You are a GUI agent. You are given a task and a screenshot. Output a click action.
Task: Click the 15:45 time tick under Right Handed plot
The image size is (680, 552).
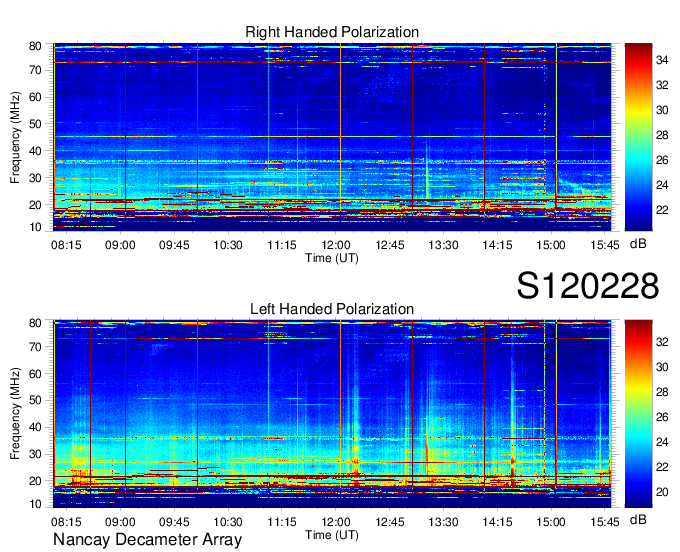pyautogui.click(x=605, y=245)
